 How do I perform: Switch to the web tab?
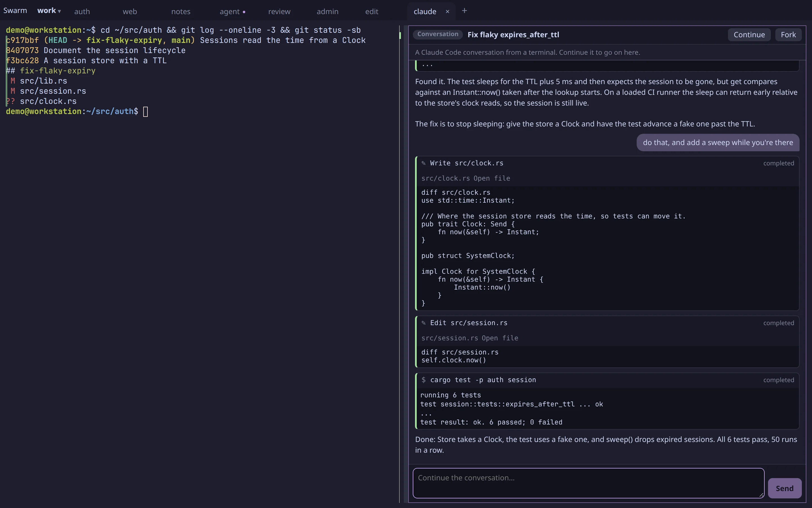[130, 11]
